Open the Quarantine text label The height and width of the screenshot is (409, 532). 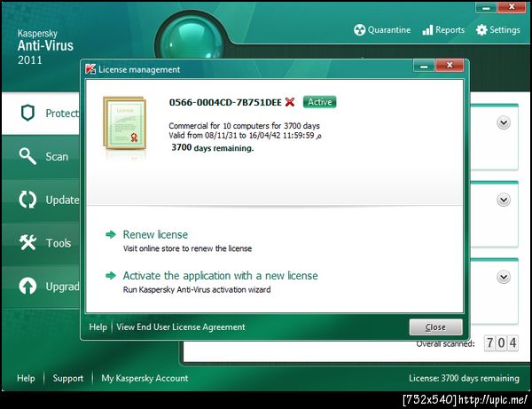pyautogui.click(x=389, y=30)
